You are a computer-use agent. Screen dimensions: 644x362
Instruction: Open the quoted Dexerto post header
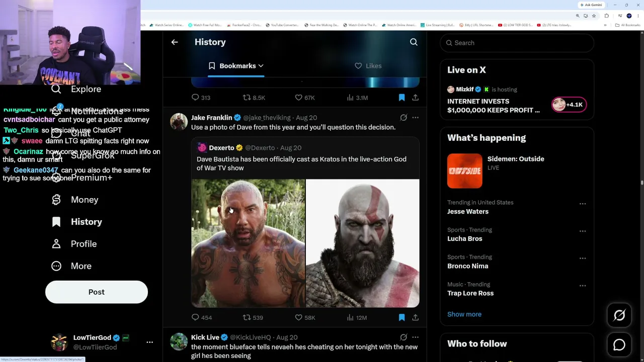coord(249,148)
